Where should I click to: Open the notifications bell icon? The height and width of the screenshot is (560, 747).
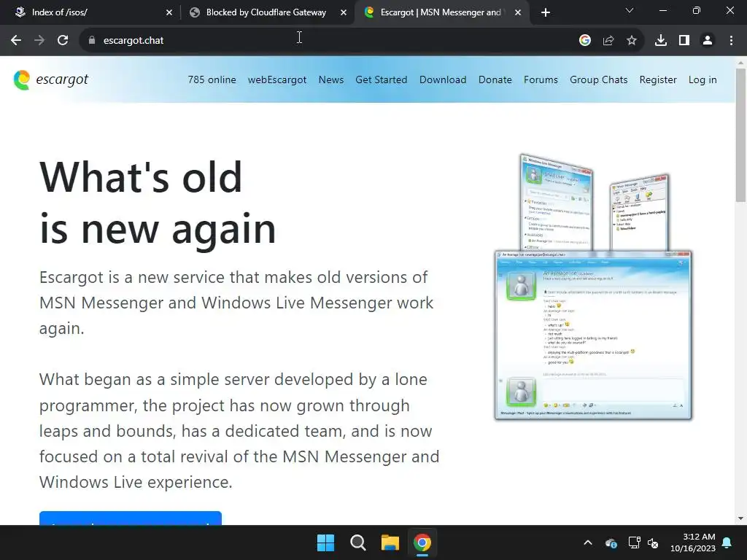[x=727, y=542]
